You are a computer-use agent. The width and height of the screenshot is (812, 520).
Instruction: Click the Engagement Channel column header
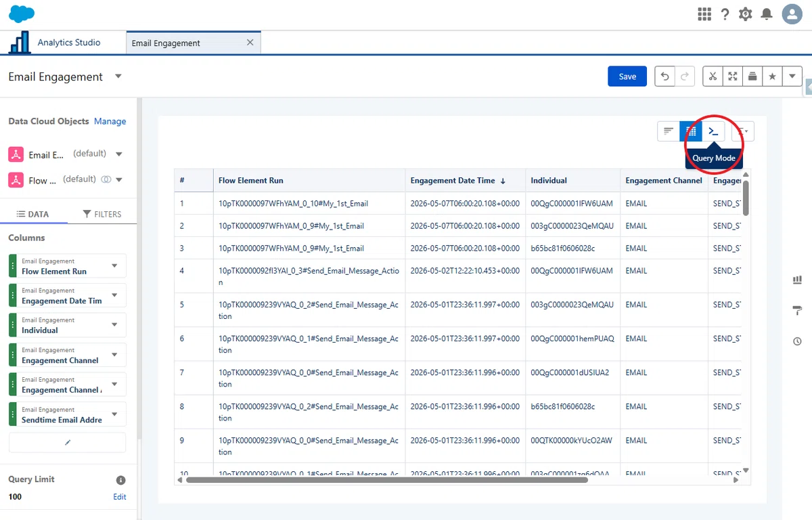pos(664,181)
